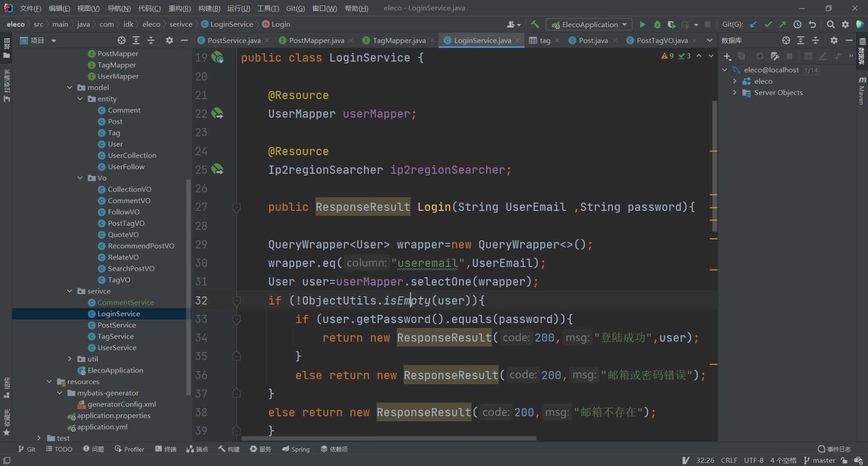Open the 事件日志 event log
Image resolution: width=868 pixels, height=466 pixels.
point(834,449)
